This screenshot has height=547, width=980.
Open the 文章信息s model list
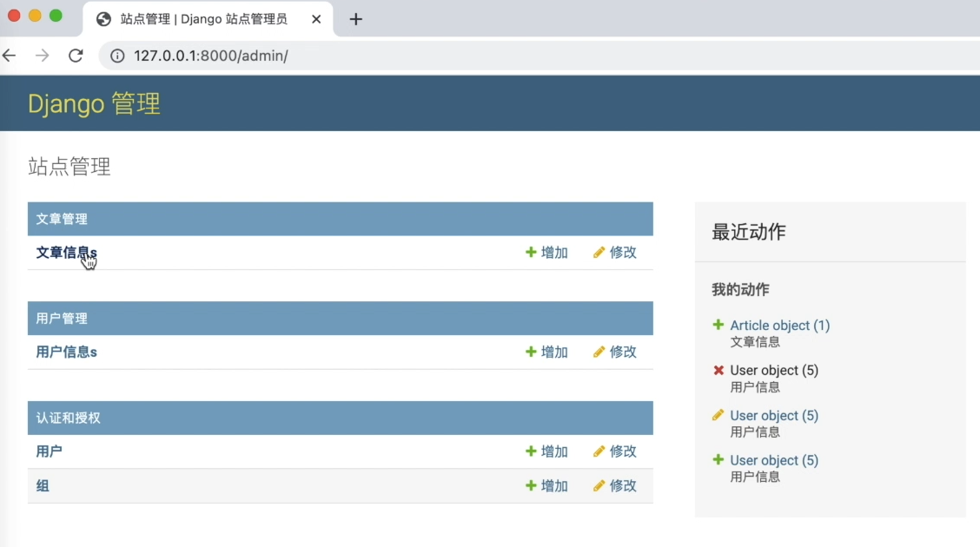(x=66, y=253)
